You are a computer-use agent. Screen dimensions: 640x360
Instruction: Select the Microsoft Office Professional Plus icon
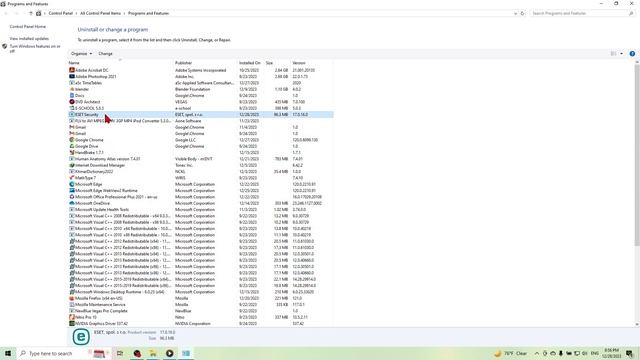point(72,197)
